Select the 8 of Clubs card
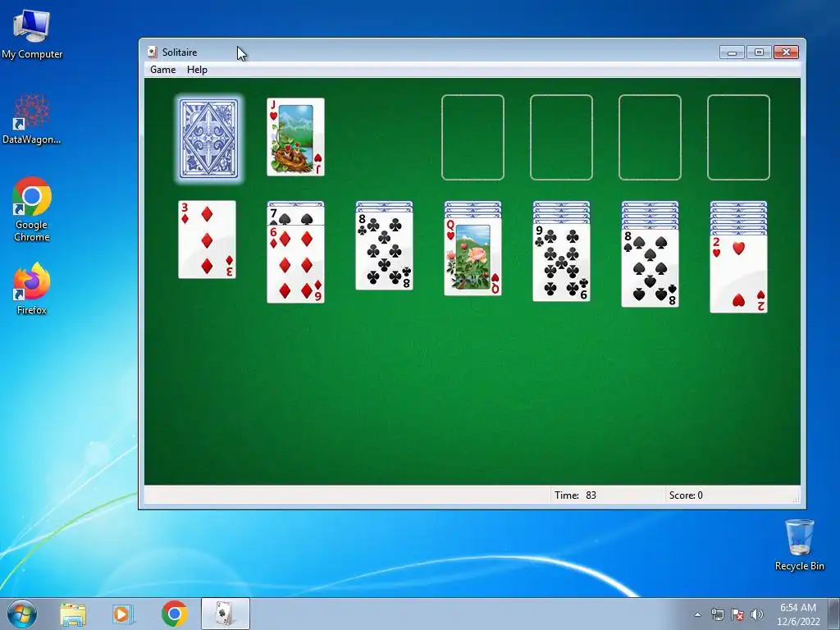This screenshot has height=630, width=840. point(384,251)
